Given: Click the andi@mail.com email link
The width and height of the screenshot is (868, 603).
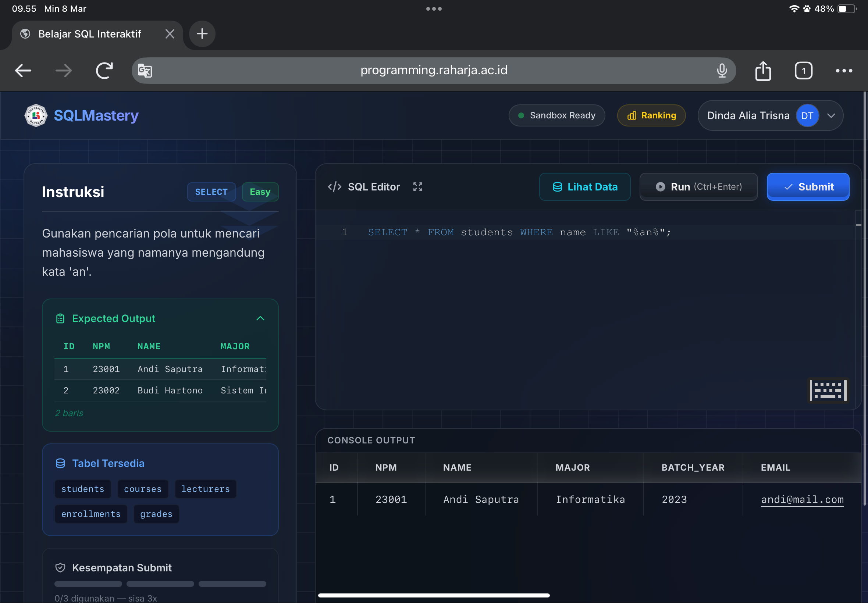Looking at the screenshot, I should [802, 499].
